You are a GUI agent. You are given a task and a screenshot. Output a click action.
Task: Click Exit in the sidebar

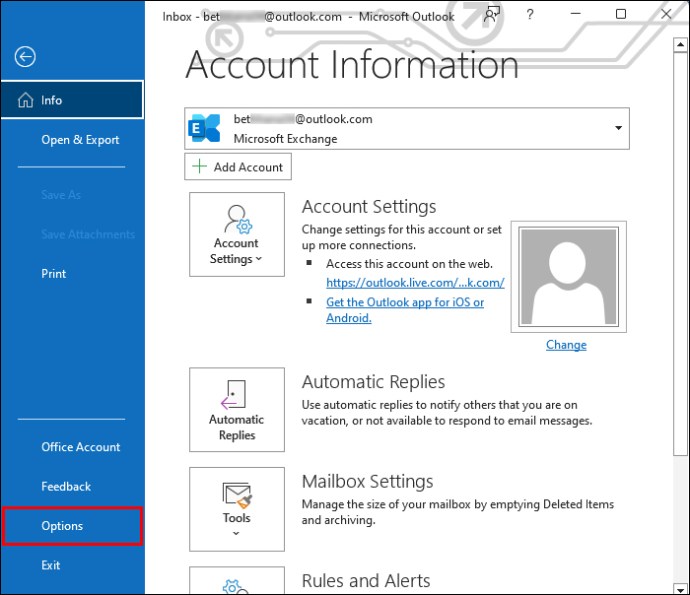tap(51, 565)
